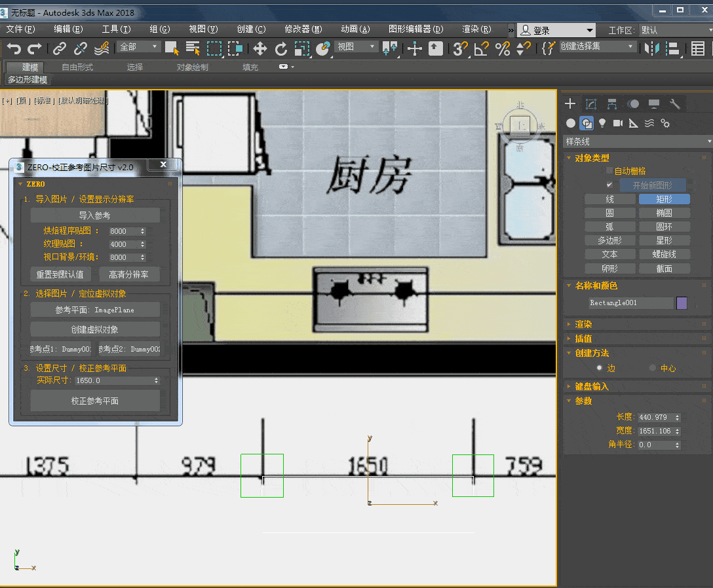
Task: Click the 校正参考平面 button
Action: click(95, 401)
